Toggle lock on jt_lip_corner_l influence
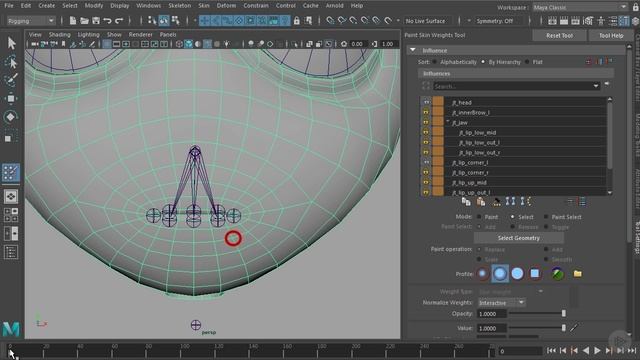This screenshot has height=360, width=640. [x=426, y=162]
